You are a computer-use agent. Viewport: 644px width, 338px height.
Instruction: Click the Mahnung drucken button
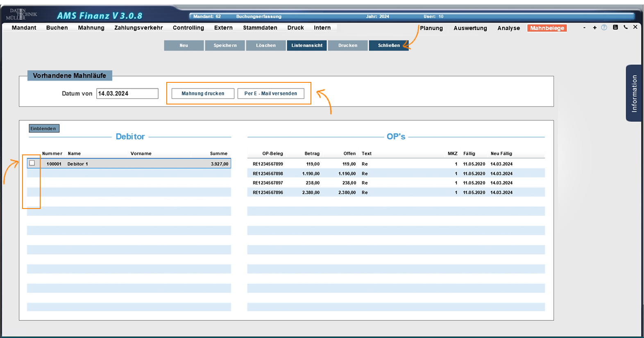coord(203,93)
